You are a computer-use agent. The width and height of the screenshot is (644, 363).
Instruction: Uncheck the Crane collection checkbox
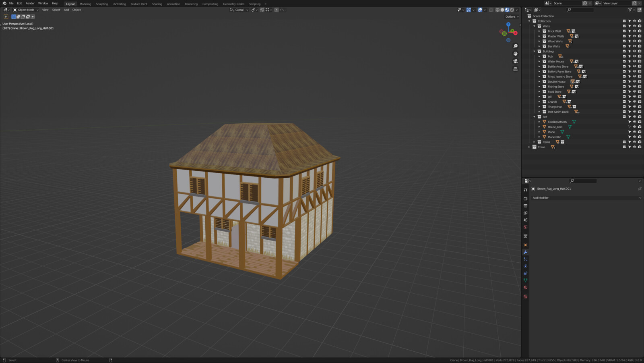tap(624, 147)
